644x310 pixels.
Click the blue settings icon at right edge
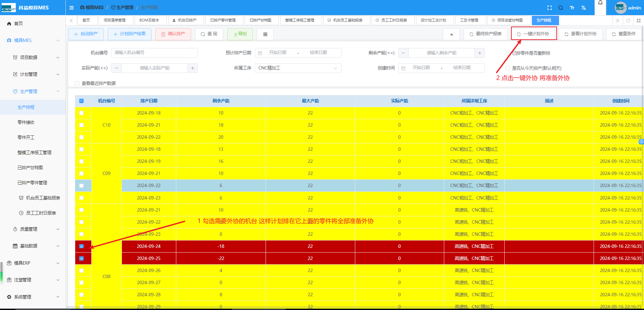coord(641,141)
